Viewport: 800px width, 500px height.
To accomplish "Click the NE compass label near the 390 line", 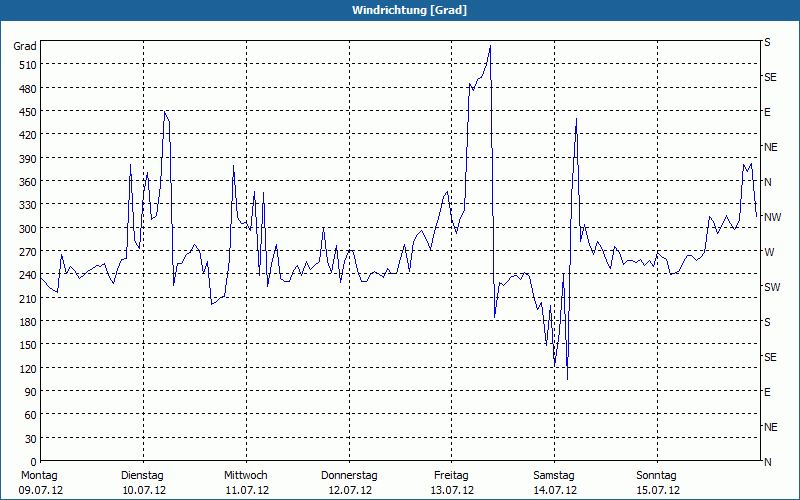I will pos(771,147).
